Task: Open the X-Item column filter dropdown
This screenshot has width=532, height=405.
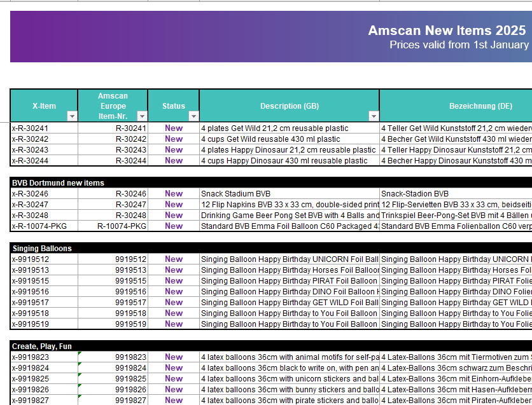Action: tap(72, 116)
